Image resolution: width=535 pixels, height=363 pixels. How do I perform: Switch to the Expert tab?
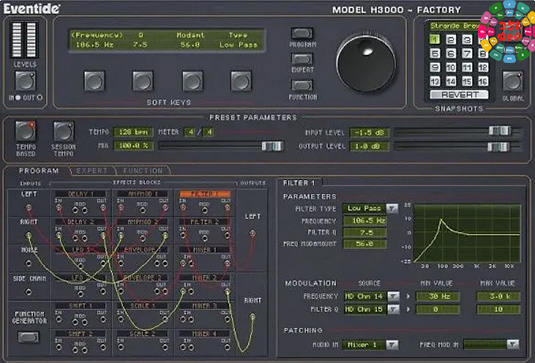point(91,170)
